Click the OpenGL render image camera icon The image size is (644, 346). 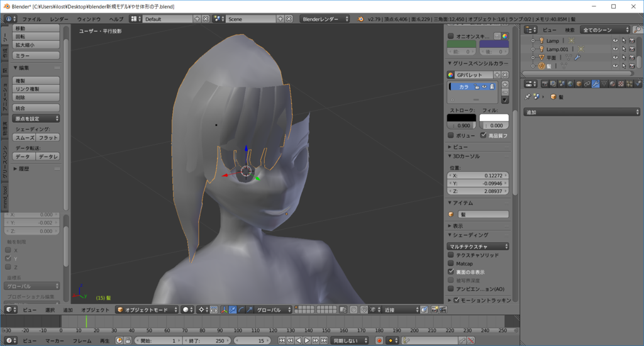435,310
